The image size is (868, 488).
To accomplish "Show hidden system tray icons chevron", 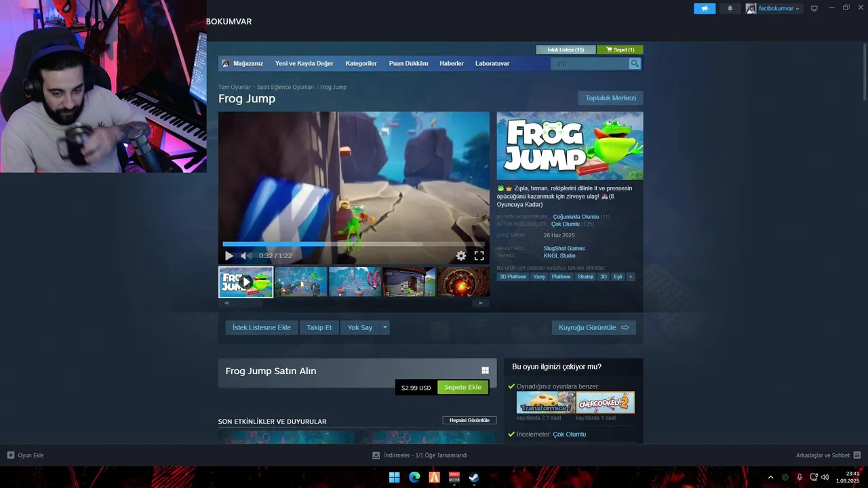I will point(770,477).
